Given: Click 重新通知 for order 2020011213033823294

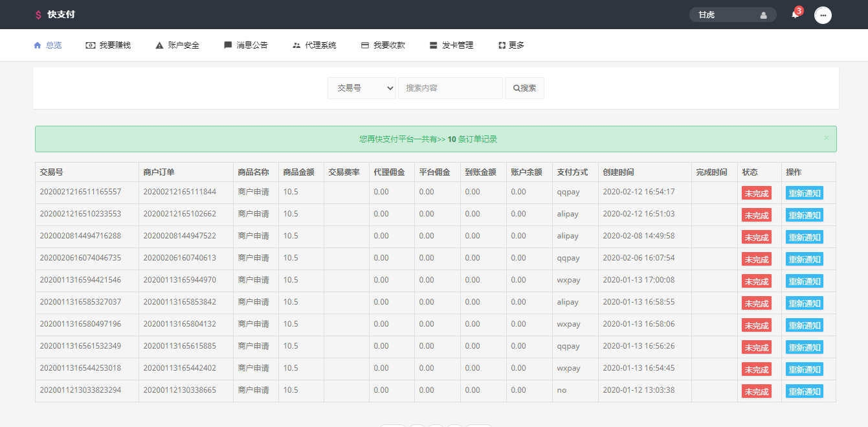Looking at the screenshot, I should (x=805, y=391).
